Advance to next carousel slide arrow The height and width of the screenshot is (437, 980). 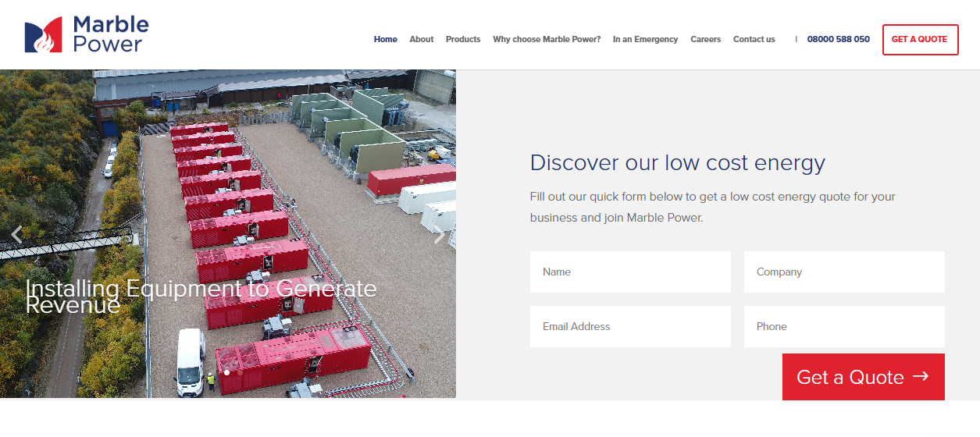(440, 235)
